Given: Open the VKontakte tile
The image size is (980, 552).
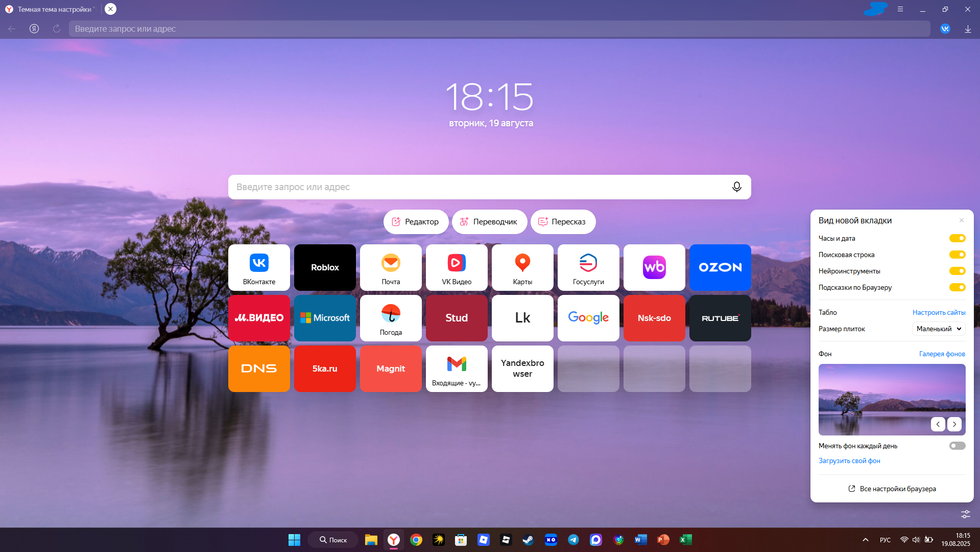Looking at the screenshot, I should (259, 267).
